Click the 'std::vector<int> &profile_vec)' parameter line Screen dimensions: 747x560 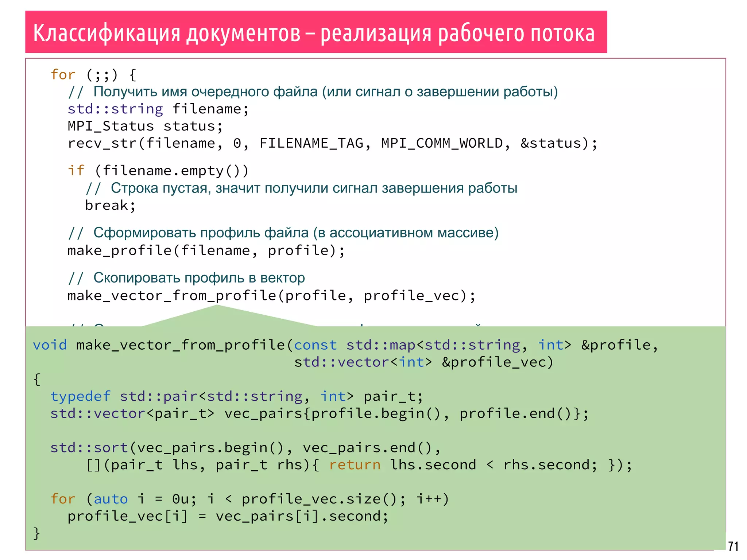pos(424,362)
